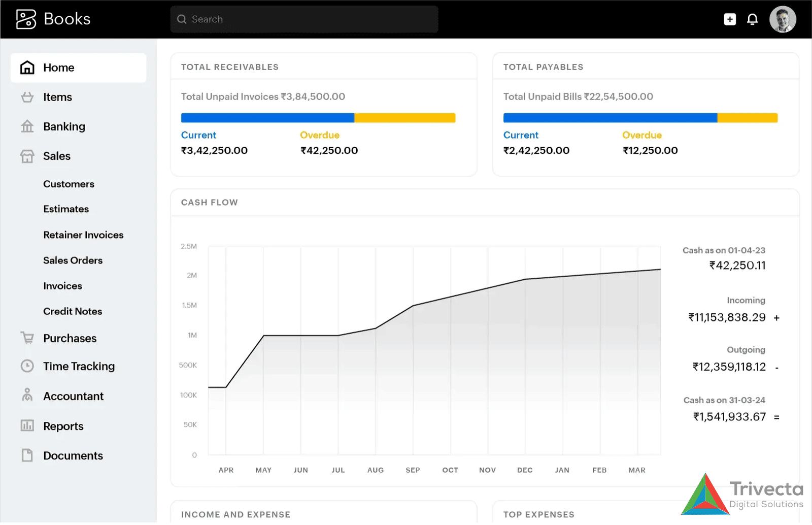Open Reports using the chart icon
812x525 pixels.
27,426
